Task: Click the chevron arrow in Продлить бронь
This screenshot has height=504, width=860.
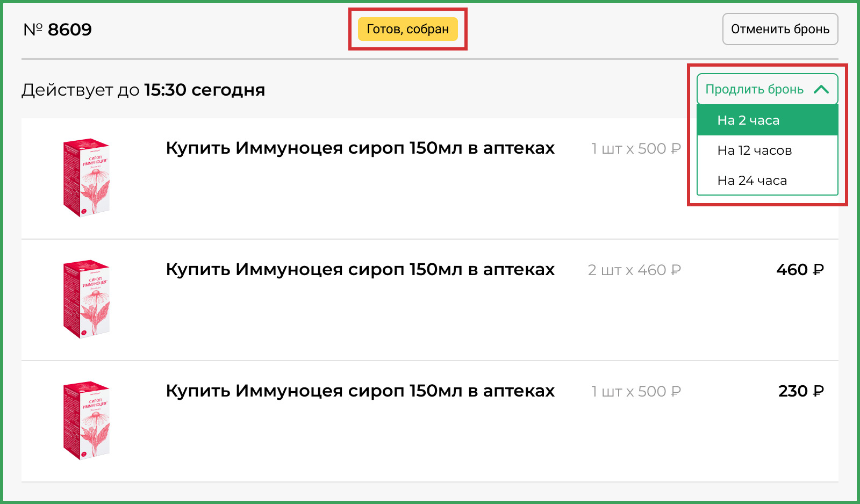Action: click(821, 89)
